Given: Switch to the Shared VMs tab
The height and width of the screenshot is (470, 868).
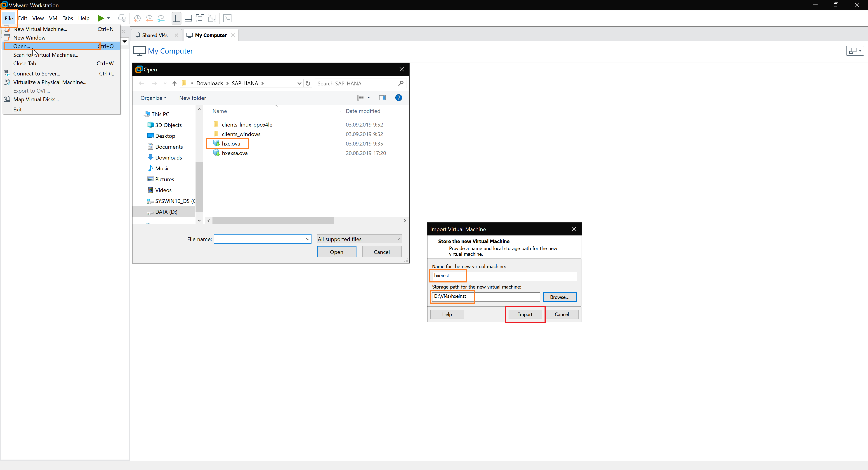Looking at the screenshot, I should [155, 35].
